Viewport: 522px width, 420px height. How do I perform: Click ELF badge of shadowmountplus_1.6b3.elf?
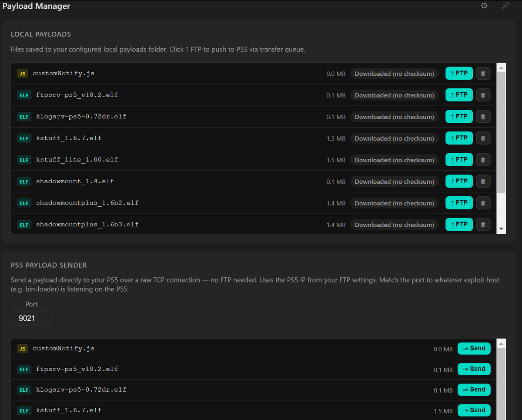[24, 225]
